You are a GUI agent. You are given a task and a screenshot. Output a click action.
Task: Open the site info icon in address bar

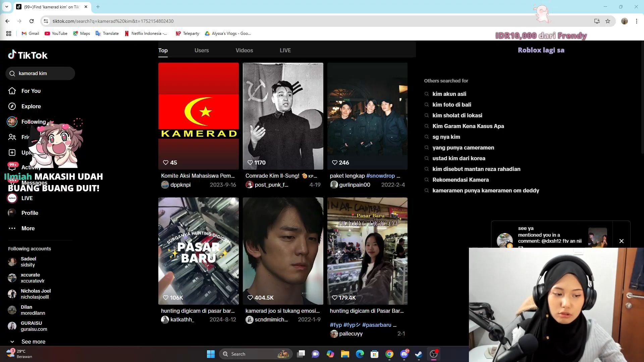click(46, 21)
